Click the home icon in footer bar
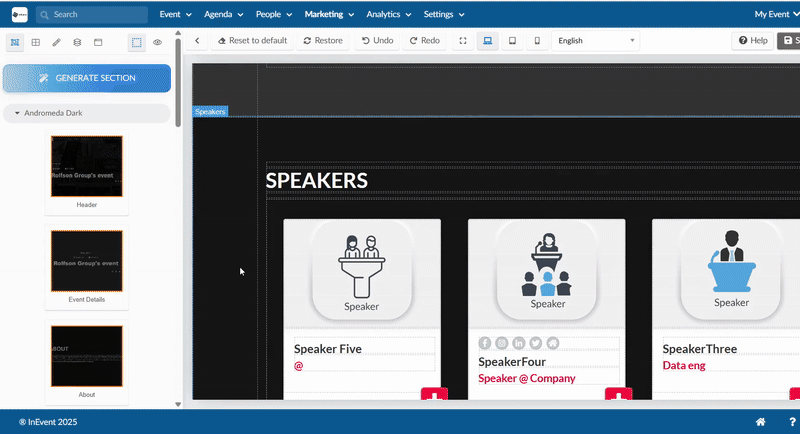Viewport: 800px width, 434px height. [x=760, y=422]
